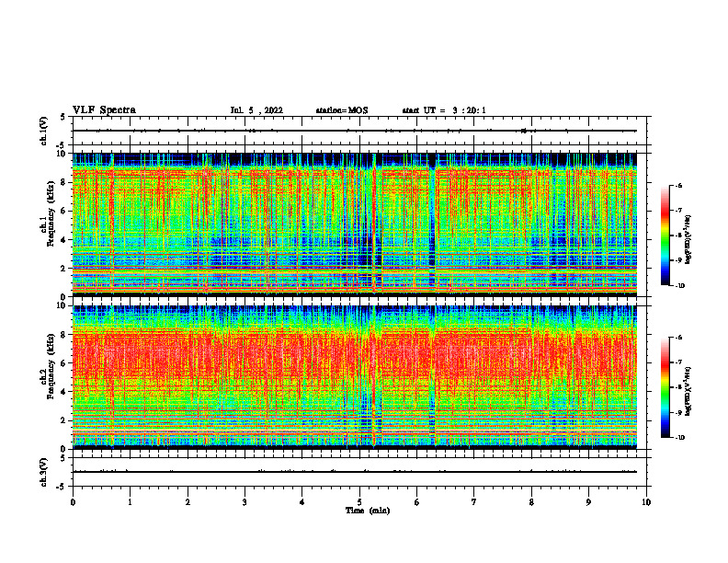
Task: Click inside the ch.2 spectrogram panel
Action: [x=354, y=377]
